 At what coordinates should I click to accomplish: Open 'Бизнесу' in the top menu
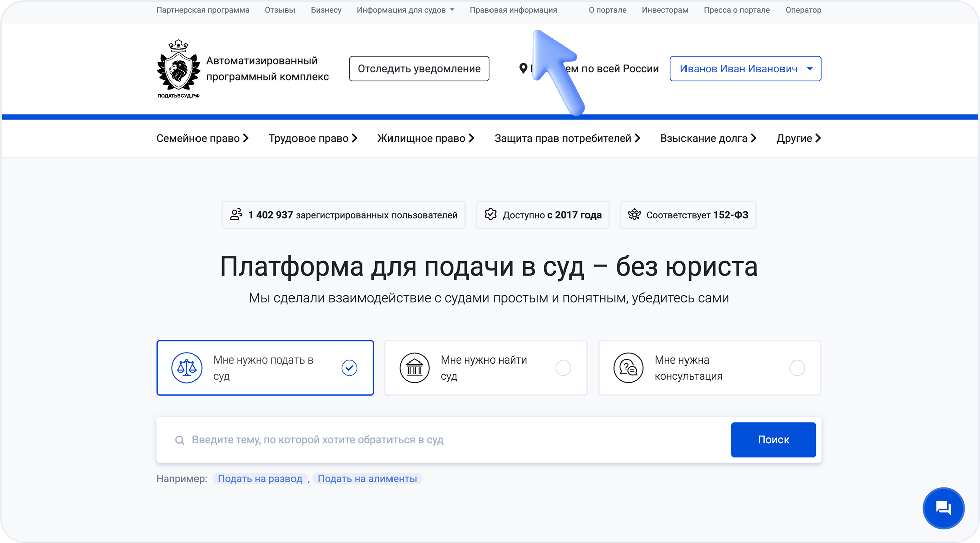326,10
